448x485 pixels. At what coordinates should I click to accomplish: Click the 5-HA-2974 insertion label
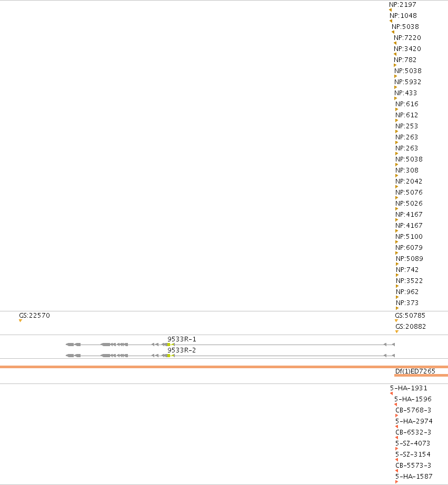tap(414, 421)
